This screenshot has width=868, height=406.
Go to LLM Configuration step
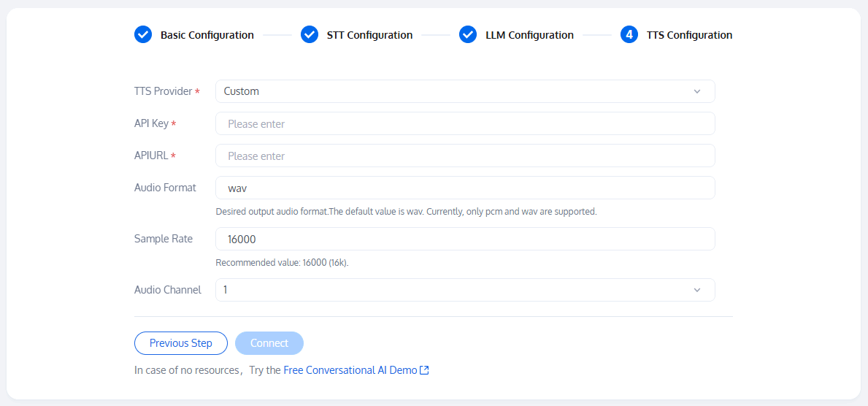(x=529, y=35)
